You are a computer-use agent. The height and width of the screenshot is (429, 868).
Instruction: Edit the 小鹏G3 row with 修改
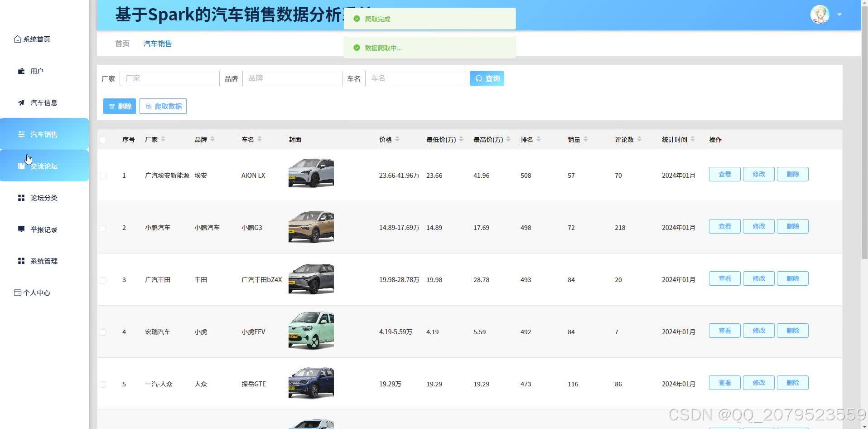click(x=759, y=226)
